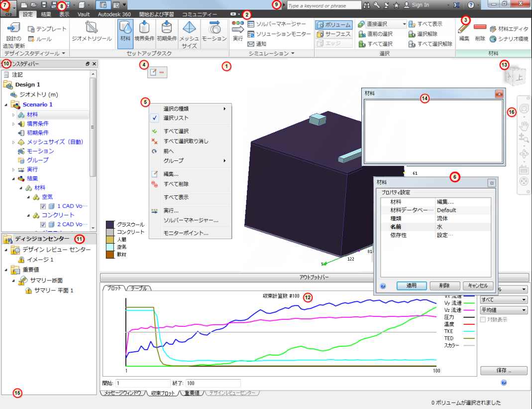Screen dimensions: 532x409
Task: Open the Autodesk 360 ribbon tab
Action: (114, 14)
